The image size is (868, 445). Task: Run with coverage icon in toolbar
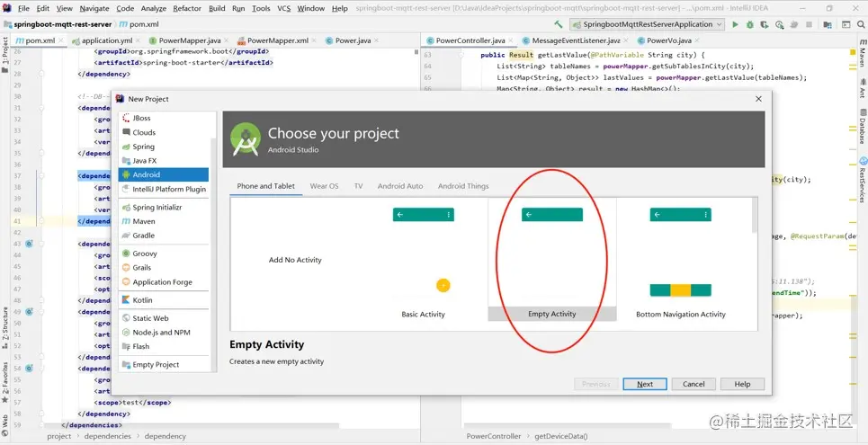coord(765,24)
